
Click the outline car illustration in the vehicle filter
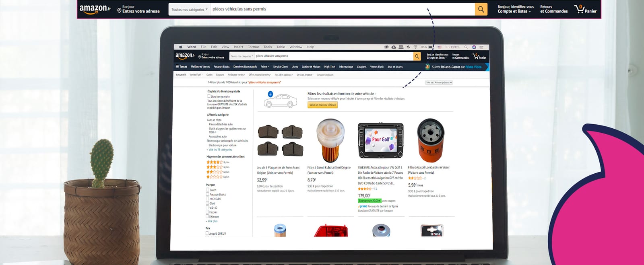pos(281,101)
